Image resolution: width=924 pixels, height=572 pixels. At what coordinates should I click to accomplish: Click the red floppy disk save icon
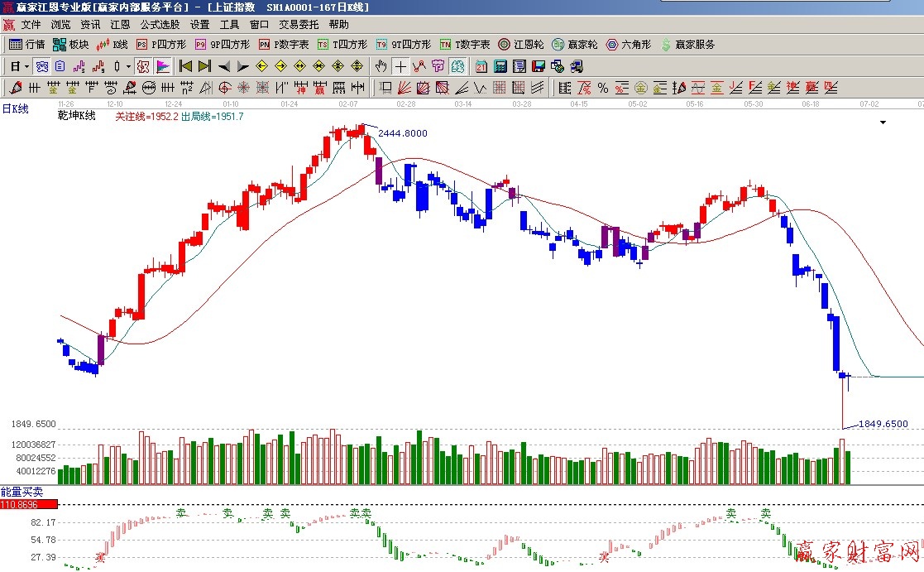pos(539,66)
